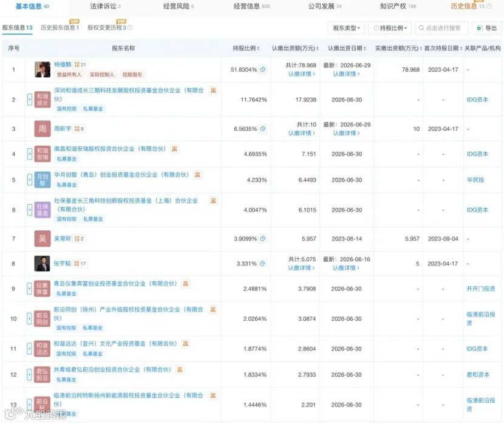Sort by the 实缴出资额(万元) column header
This screenshot has width=504, height=424.
point(398,48)
